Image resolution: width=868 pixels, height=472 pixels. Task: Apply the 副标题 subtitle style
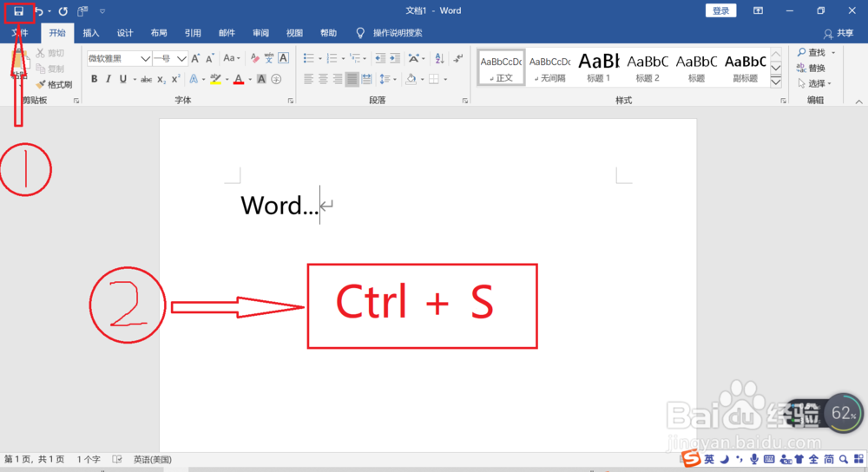tap(745, 68)
